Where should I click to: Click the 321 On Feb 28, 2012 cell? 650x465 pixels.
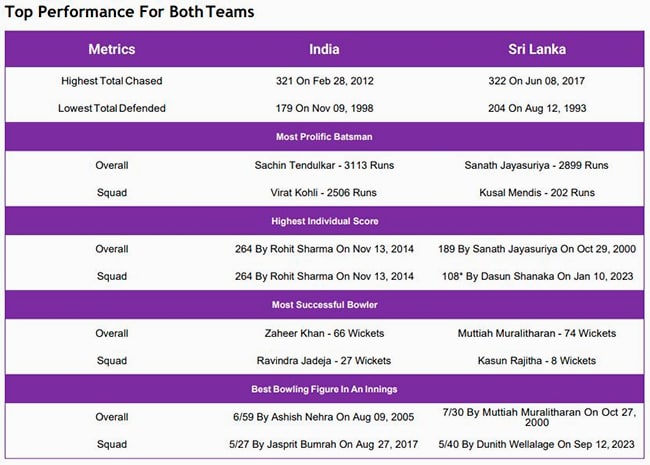(x=325, y=80)
